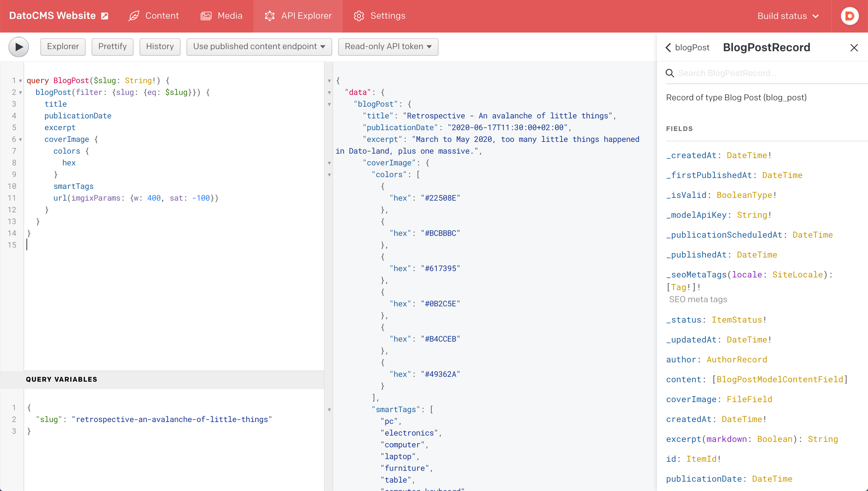Open the Build status dropdown
The height and width of the screenshot is (491, 868).
pos(788,16)
